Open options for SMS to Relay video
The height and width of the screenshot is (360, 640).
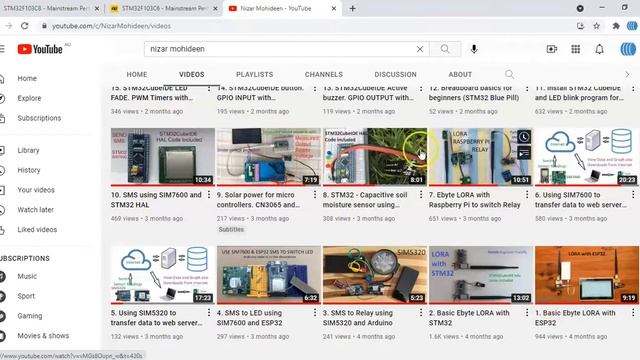(421, 313)
